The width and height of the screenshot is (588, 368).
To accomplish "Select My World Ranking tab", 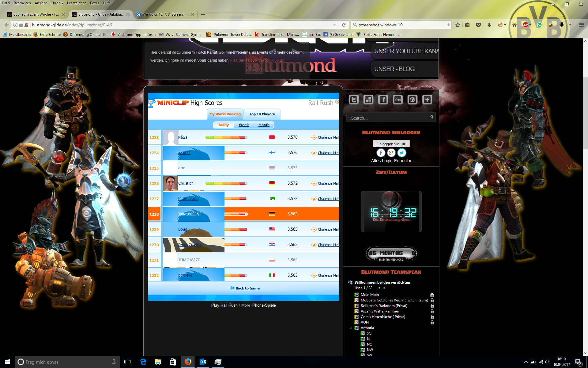I will pos(225,114).
